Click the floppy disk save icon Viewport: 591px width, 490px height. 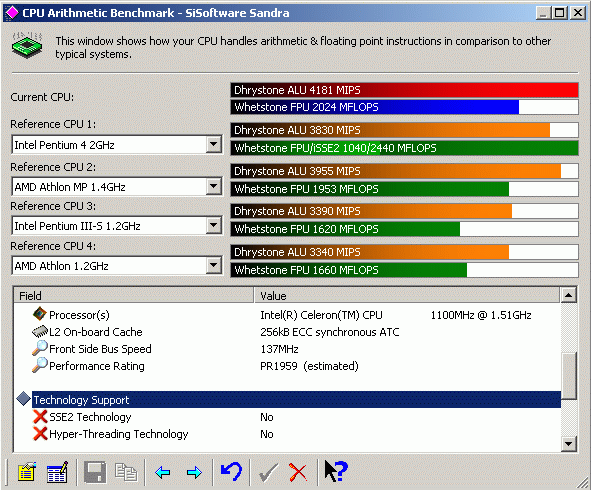tap(95, 472)
